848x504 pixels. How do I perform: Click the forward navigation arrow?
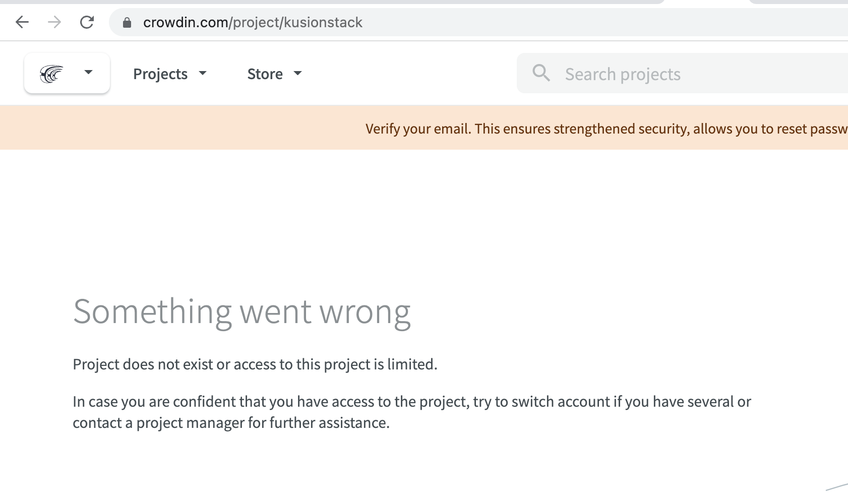pyautogui.click(x=54, y=22)
